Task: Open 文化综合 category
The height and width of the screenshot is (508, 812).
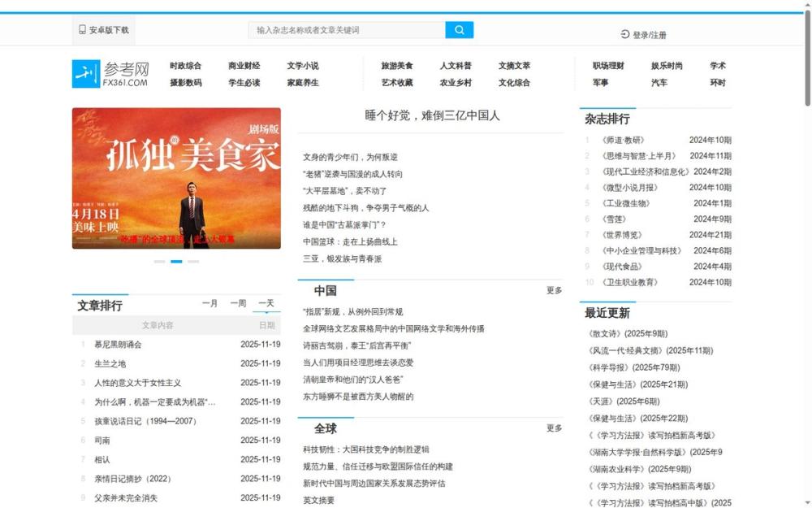Action: point(514,82)
